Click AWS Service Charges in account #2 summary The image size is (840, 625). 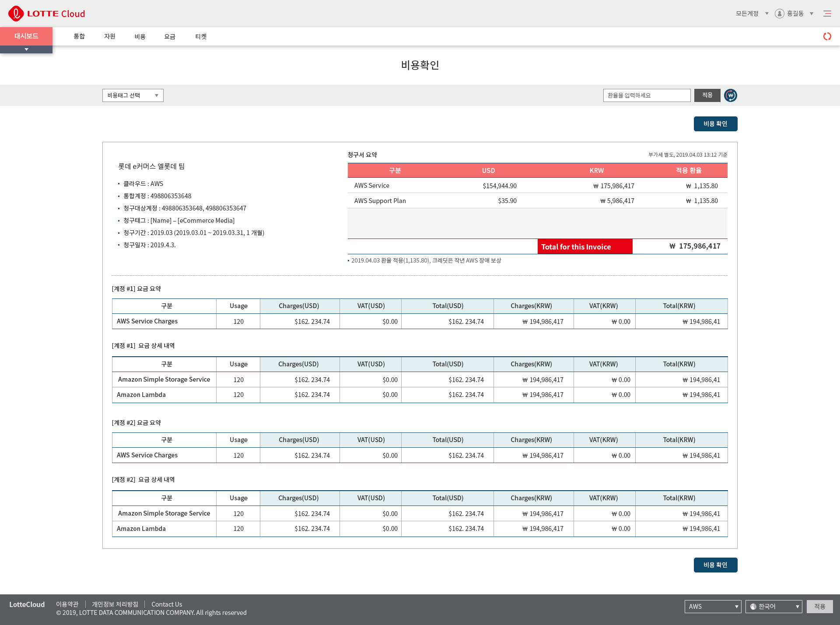click(147, 455)
